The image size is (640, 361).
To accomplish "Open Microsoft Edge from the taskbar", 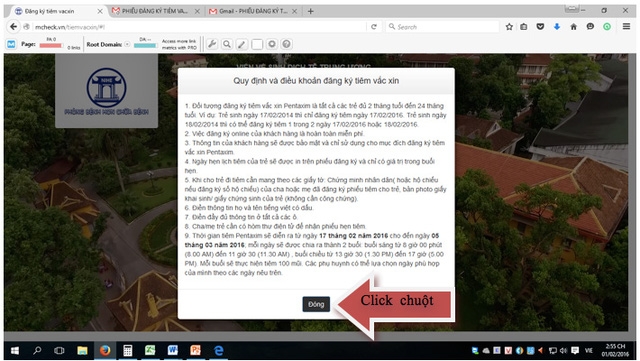I will [x=218, y=350].
